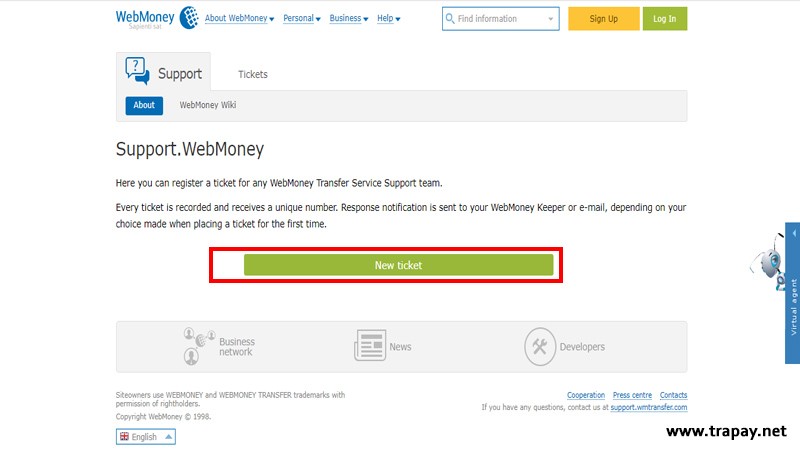Expand the Personal dropdown menu
Screen dimensions: 800x450
tap(302, 19)
